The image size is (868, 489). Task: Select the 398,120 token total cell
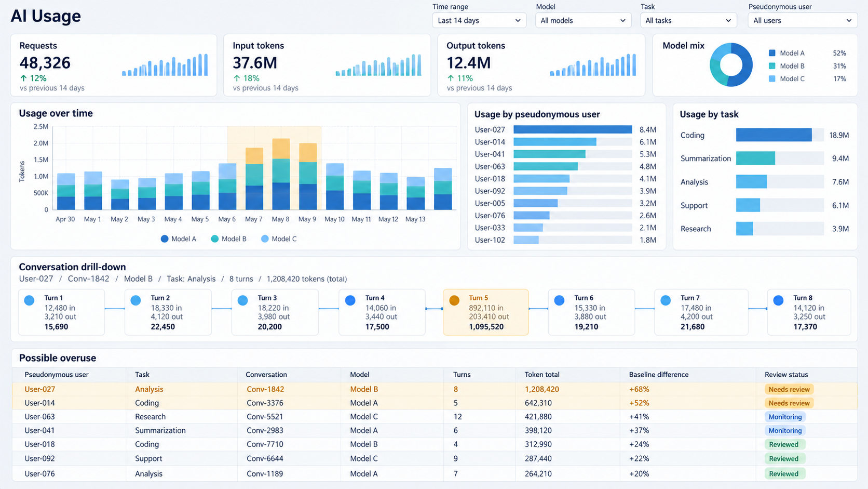click(x=538, y=430)
